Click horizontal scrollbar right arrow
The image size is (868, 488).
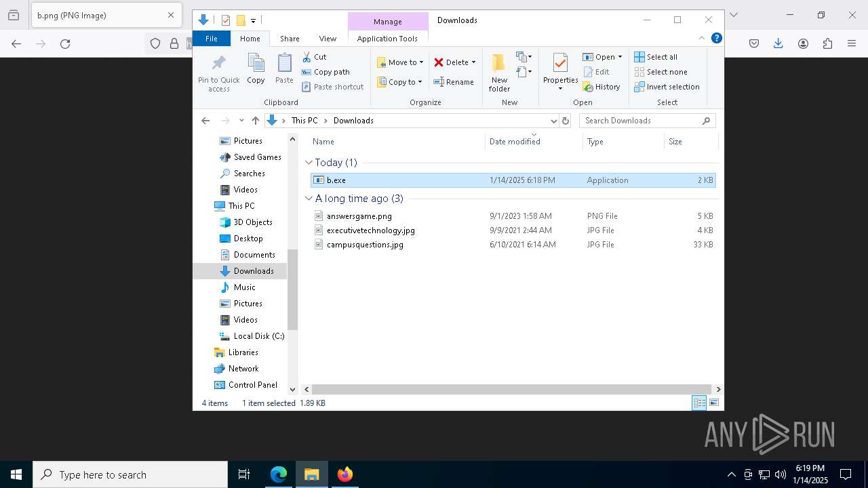click(718, 389)
